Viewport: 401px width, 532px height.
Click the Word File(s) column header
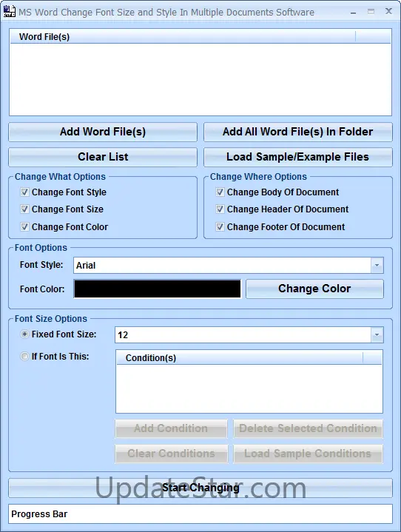tap(183, 37)
